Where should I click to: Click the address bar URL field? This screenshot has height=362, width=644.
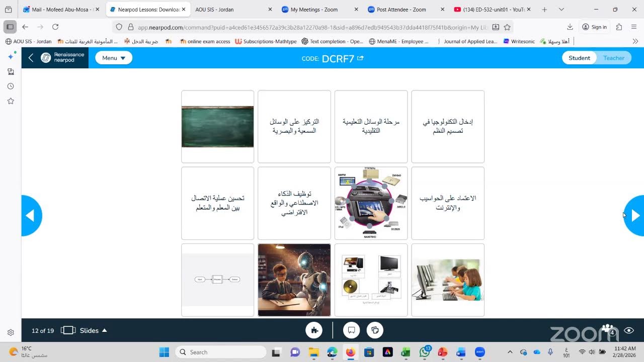point(312,27)
